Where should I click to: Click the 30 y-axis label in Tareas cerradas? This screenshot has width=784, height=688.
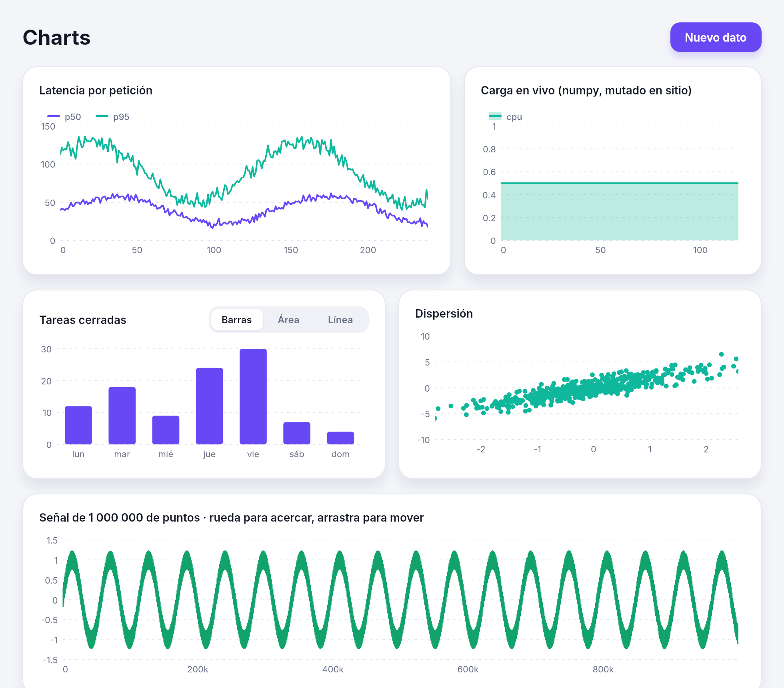pos(46,349)
